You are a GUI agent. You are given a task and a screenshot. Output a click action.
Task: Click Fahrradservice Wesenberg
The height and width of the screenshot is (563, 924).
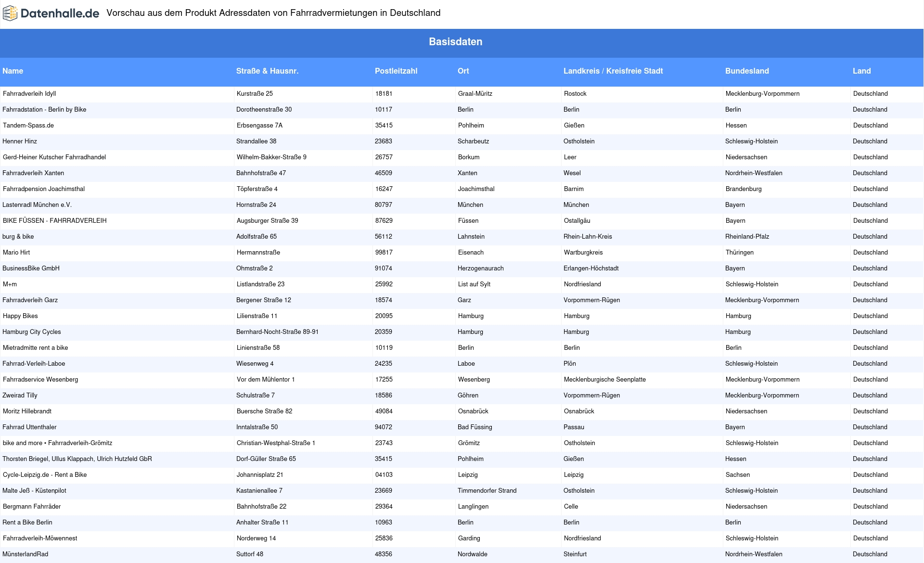(40, 380)
